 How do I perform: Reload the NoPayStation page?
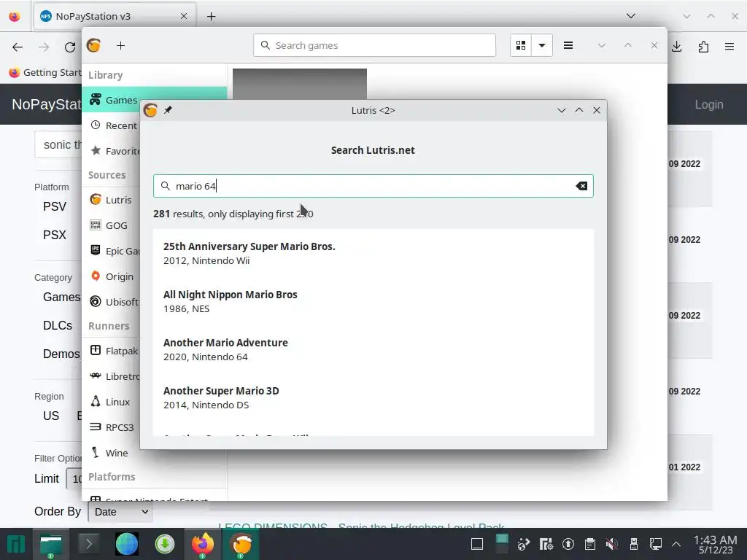click(x=70, y=47)
